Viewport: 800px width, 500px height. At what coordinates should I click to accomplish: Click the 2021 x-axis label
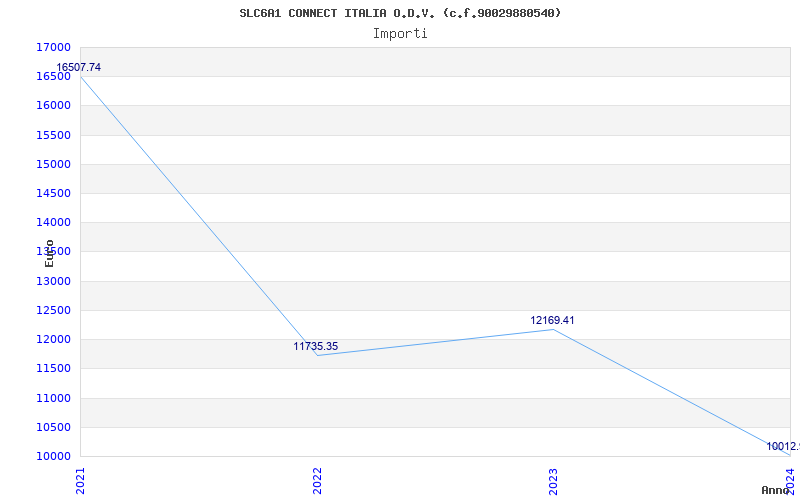pos(81,481)
